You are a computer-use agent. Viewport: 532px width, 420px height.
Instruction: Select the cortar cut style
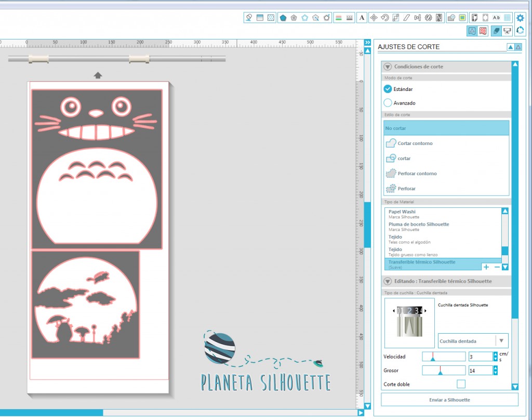(x=446, y=158)
